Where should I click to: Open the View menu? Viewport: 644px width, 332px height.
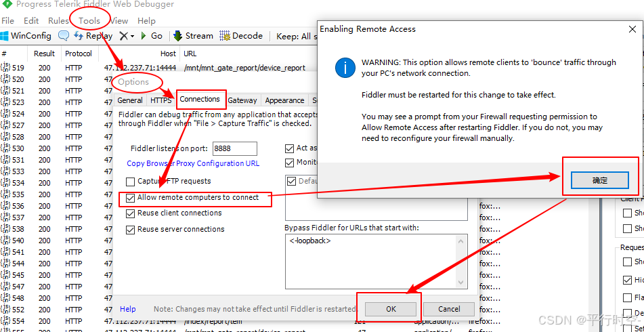click(119, 20)
